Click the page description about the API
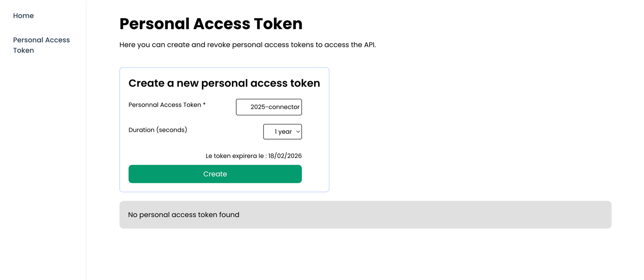This screenshot has width=644, height=280. (x=247, y=45)
